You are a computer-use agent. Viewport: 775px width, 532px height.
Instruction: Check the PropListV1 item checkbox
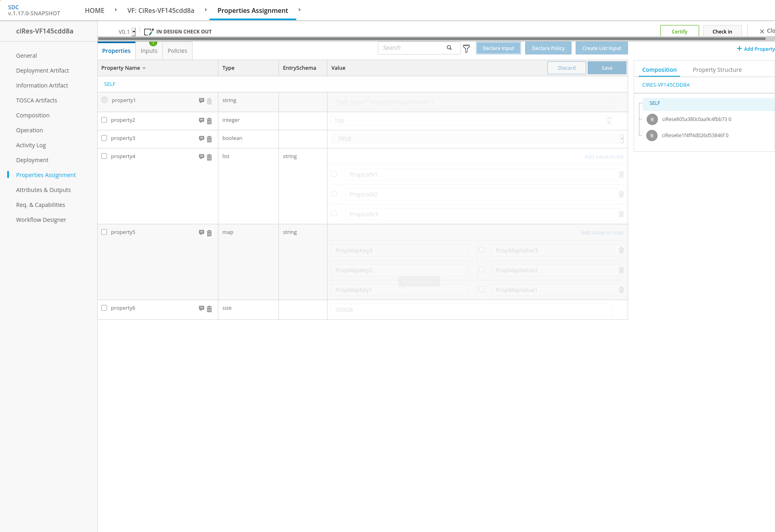click(x=334, y=174)
